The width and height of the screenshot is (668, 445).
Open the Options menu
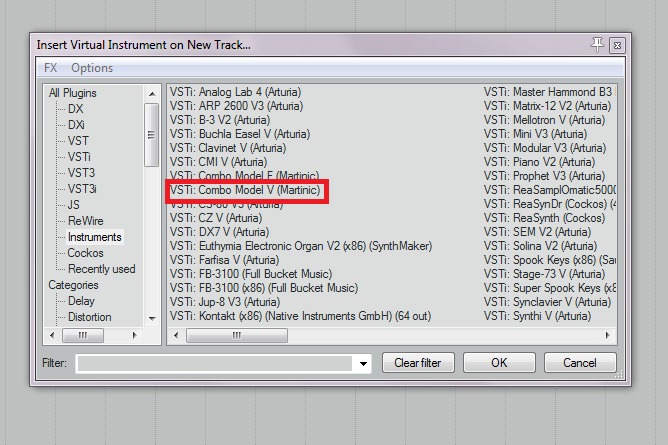click(92, 68)
